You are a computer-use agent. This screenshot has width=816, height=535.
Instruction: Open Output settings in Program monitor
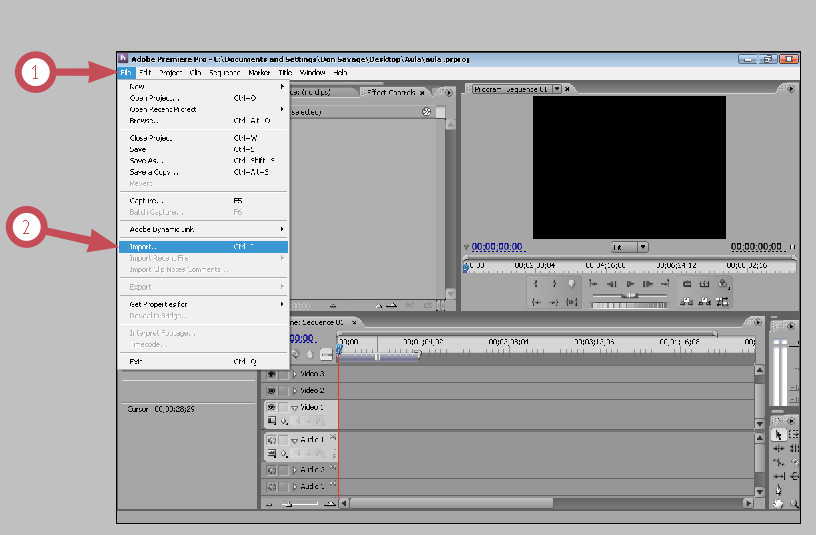click(x=723, y=284)
